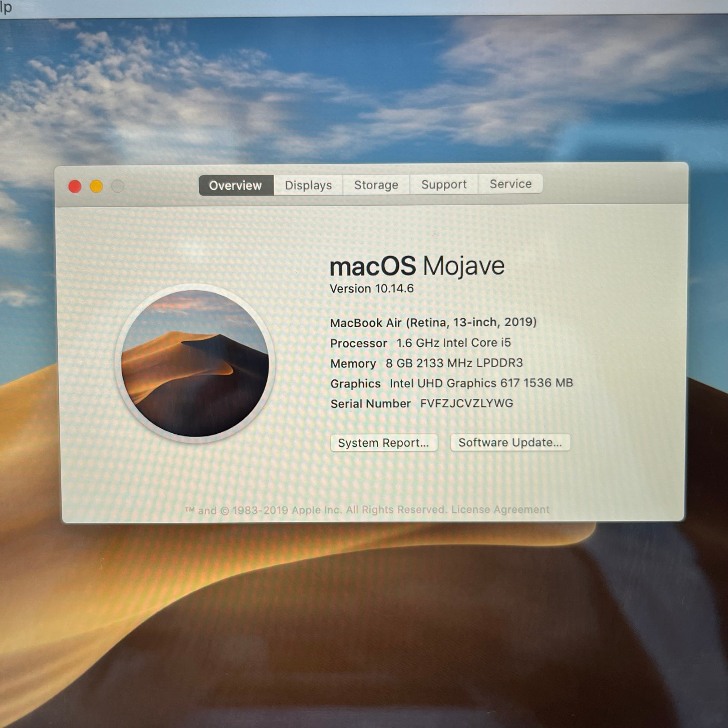Click the serial number value
The height and width of the screenshot is (728, 728).
click(x=467, y=403)
